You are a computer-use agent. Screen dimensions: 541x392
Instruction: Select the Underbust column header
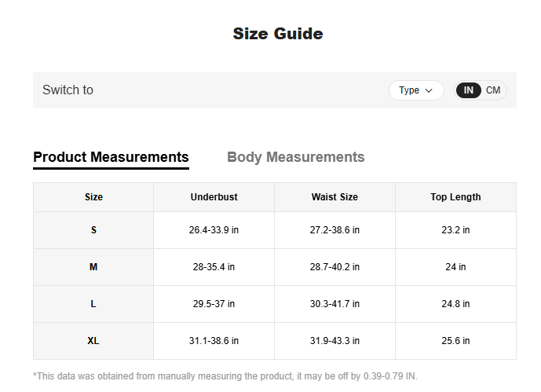click(x=214, y=197)
